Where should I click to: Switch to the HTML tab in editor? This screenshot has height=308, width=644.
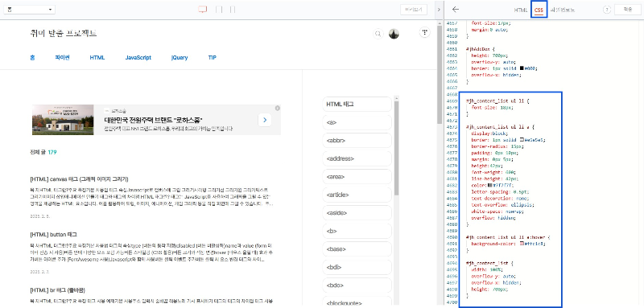pyautogui.click(x=520, y=10)
